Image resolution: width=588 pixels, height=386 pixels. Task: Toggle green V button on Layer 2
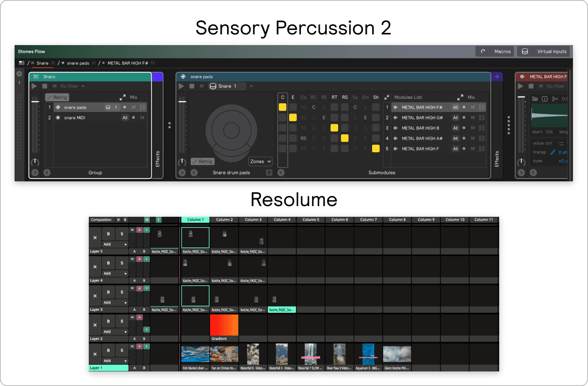pos(147,330)
